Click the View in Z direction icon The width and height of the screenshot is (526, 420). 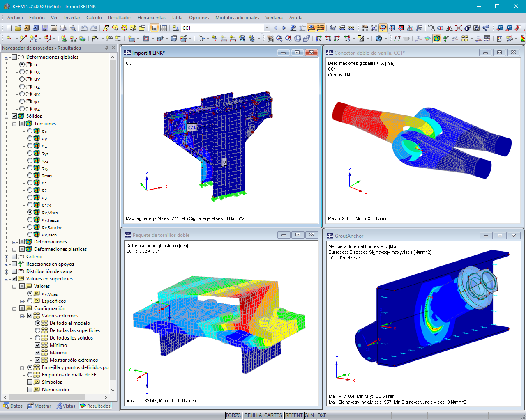(x=337, y=39)
